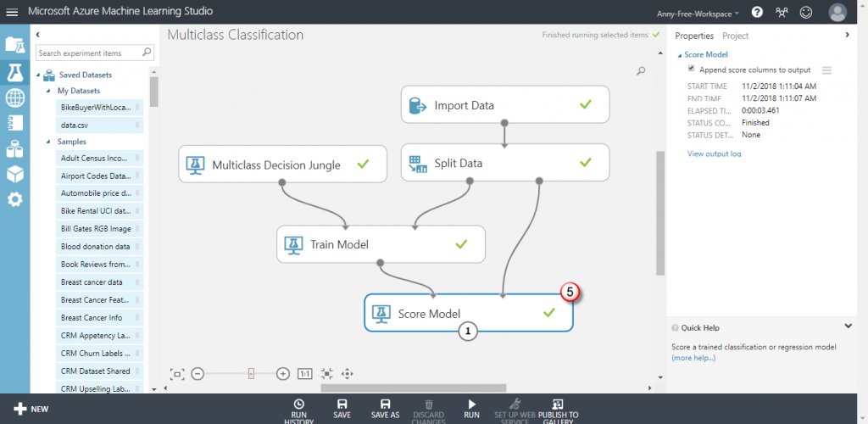Select the Breast Cancer Info sample
Screen dimensions: 868x424
click(x=99, y=318)
